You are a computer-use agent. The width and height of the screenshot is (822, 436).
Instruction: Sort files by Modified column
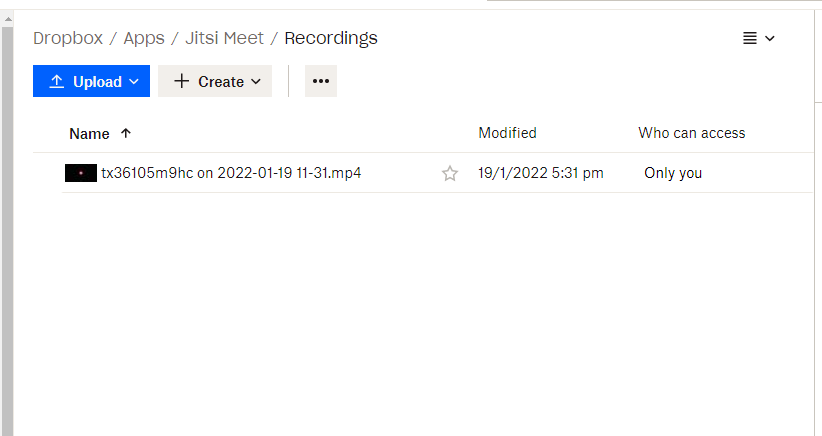[x=507, y=133]
